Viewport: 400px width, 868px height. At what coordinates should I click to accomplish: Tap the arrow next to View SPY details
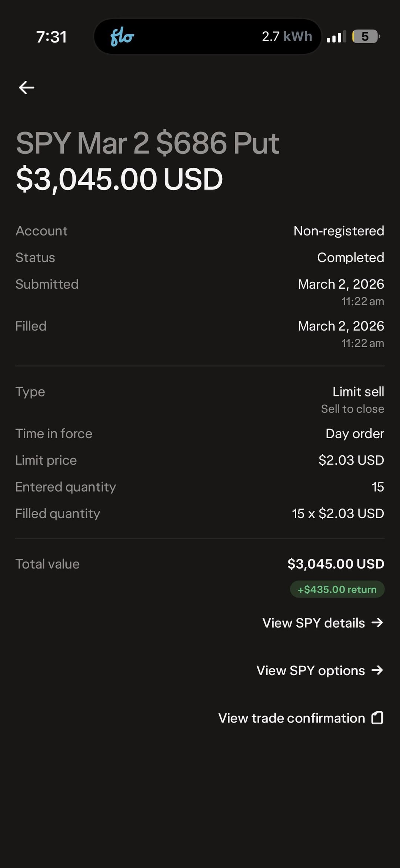pyautogui.click(x=377, y=623)
